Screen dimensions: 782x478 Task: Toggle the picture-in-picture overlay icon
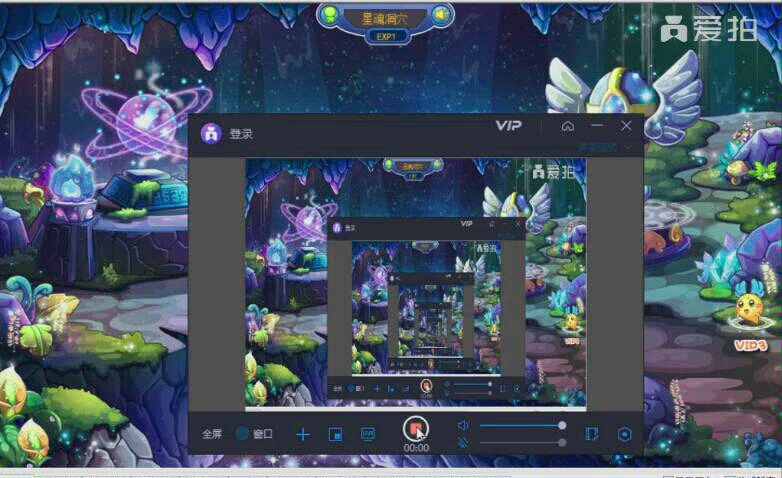[336, 434]
